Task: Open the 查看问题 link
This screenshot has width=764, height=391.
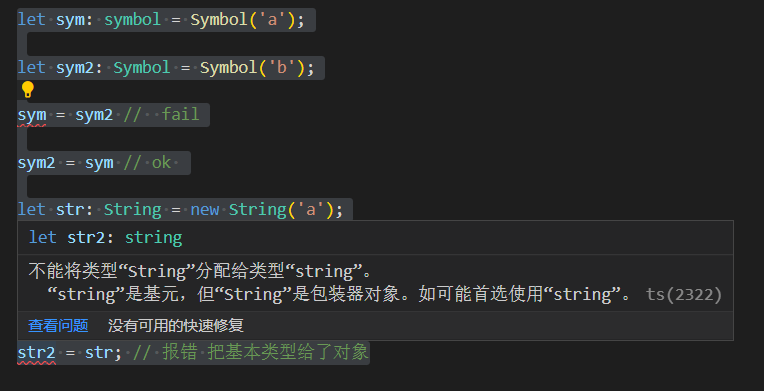Action: coord(58,325)
